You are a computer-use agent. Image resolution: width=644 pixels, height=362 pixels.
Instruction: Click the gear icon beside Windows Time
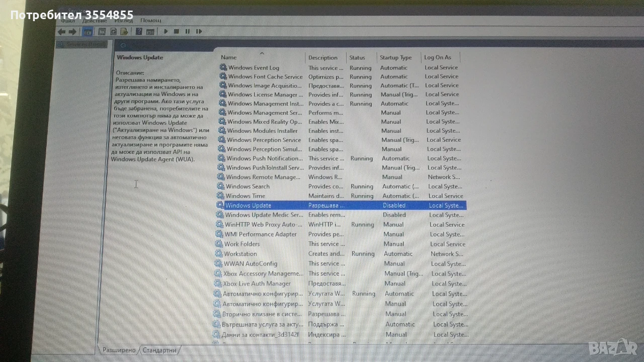[x=220, y=196]
